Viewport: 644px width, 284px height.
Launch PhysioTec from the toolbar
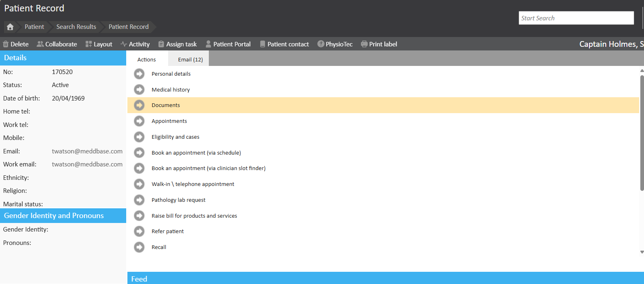[335, 44]
